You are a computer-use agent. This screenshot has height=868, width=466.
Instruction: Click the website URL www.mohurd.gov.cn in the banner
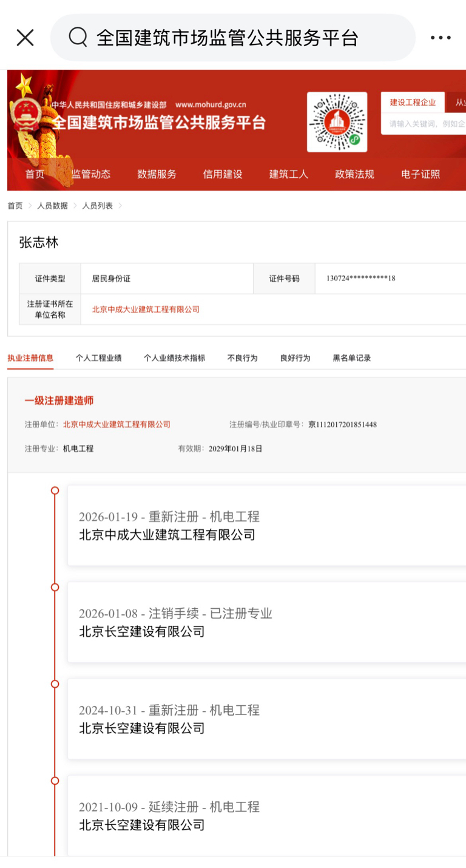tap(211, 105)
